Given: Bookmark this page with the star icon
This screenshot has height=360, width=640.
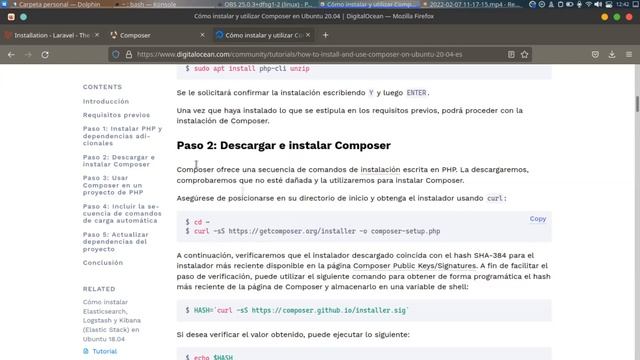Looking at the screenshot, I should pos(524,54).
